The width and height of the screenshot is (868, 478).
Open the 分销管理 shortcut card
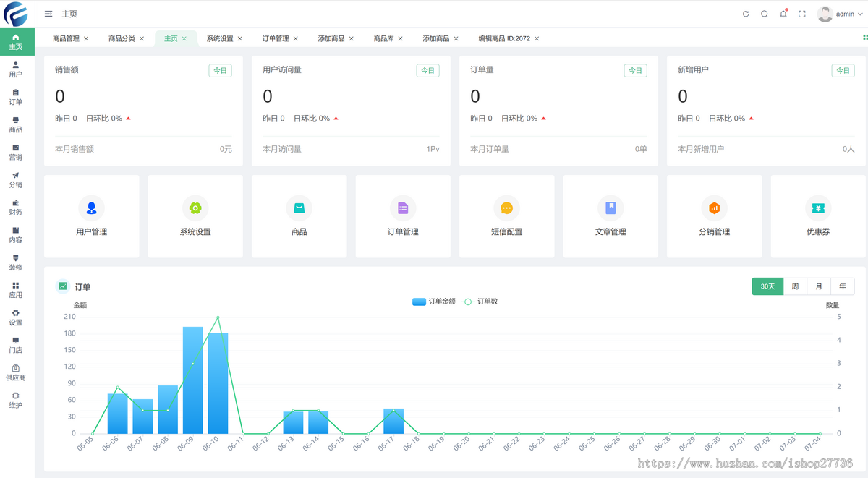point(715,216)
